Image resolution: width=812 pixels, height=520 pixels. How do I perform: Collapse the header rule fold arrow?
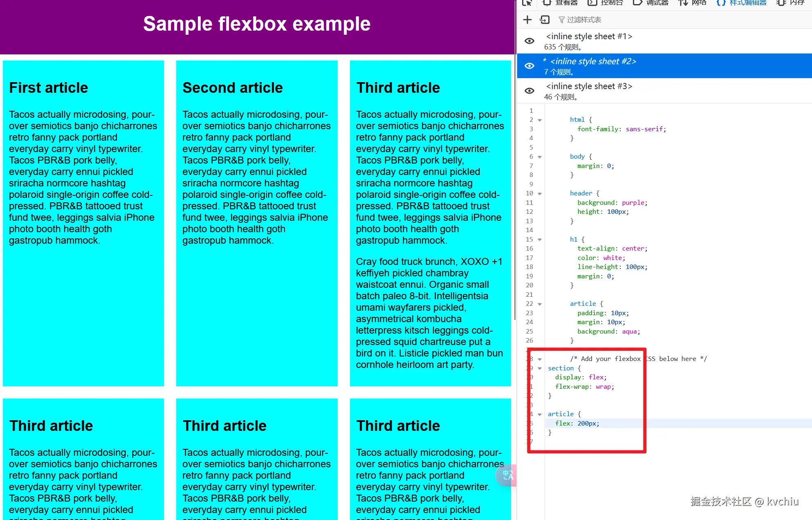point(540,194)
